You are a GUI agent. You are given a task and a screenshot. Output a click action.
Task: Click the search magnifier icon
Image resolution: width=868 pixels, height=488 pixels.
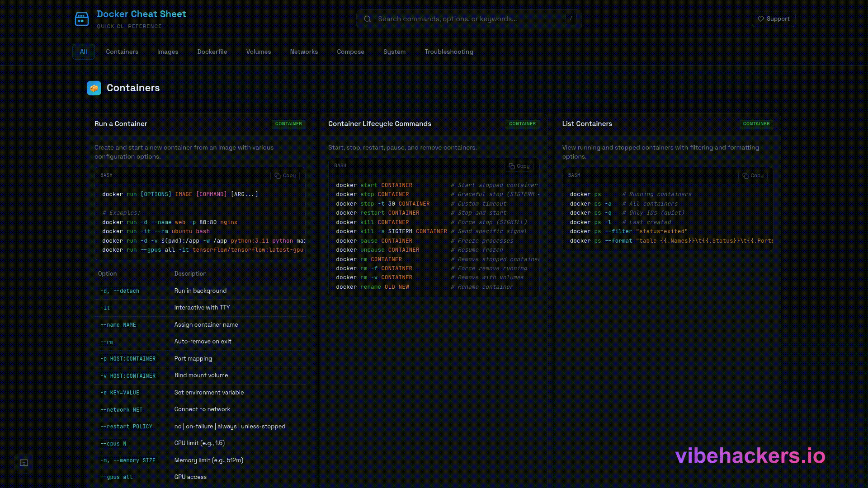pos(368,19)
